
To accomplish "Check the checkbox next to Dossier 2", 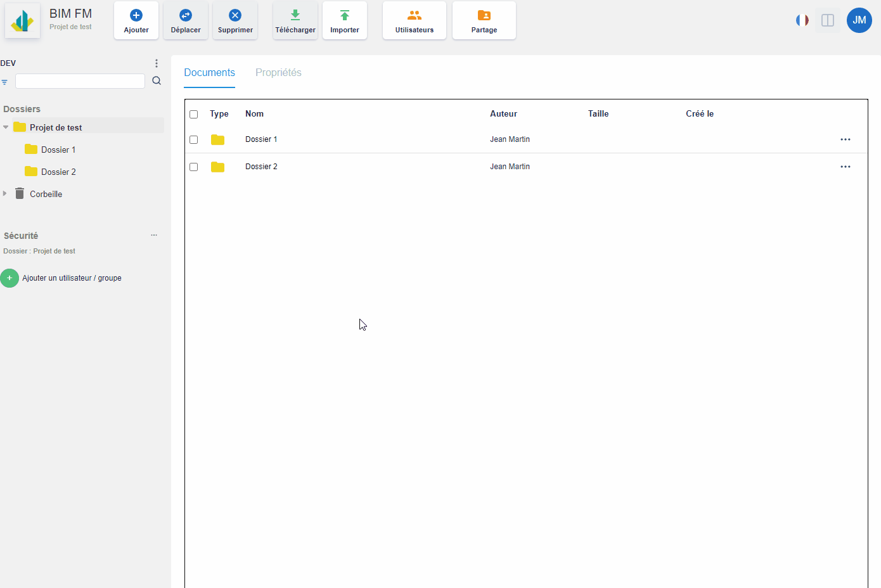I will (193, 167).
